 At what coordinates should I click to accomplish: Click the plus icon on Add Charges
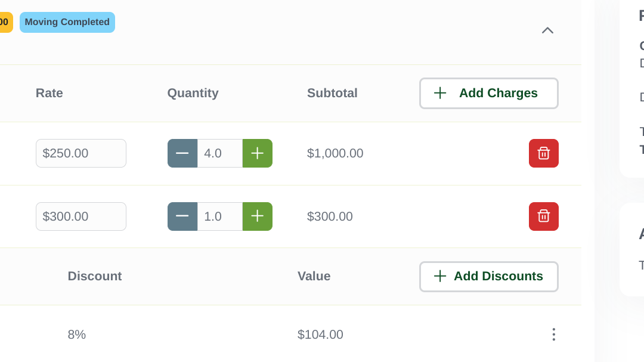[x=440, y=93]
